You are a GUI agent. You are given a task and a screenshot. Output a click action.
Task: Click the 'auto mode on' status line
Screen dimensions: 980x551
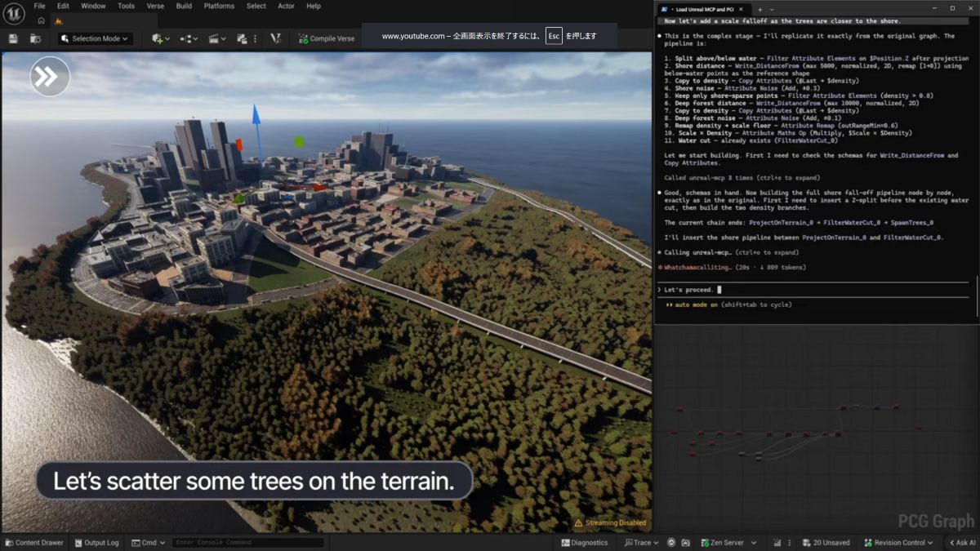click(728, 304)
